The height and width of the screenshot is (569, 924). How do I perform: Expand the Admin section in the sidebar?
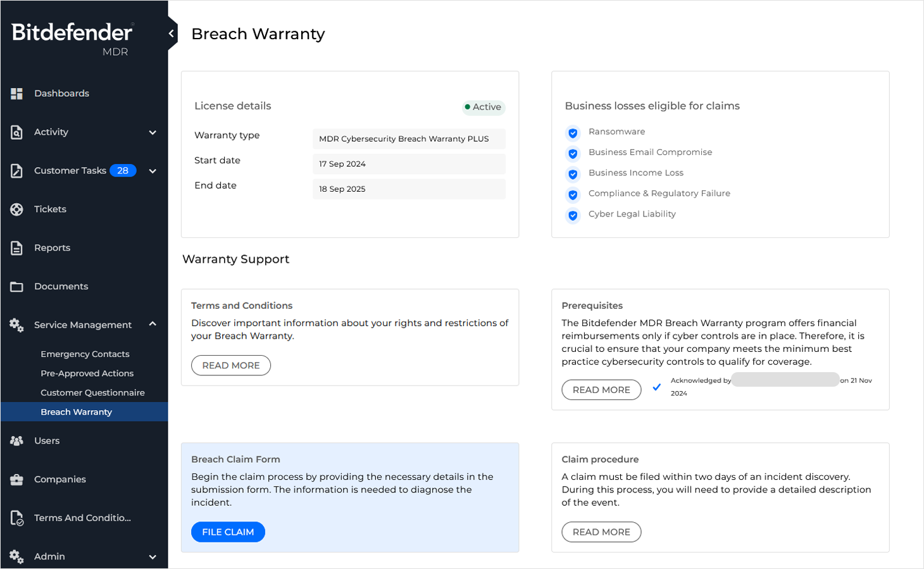coord(152,557)
